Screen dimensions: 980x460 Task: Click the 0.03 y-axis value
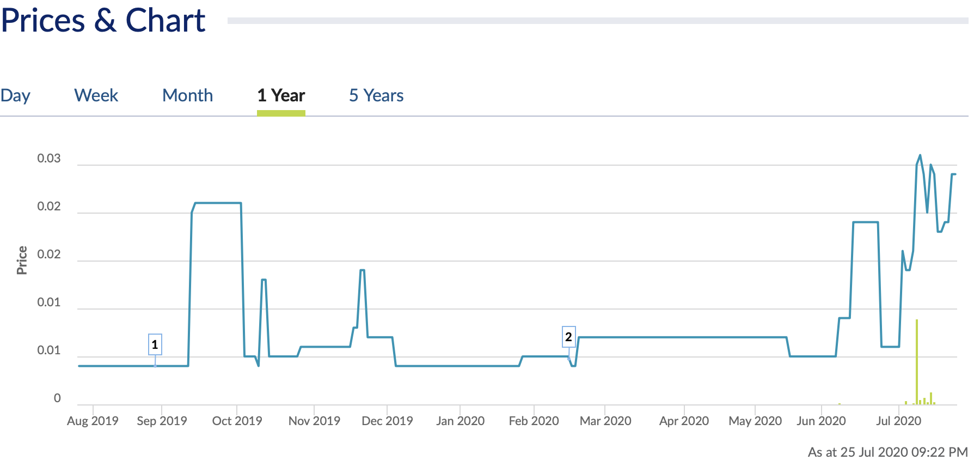pyautogui.click(x=48, y=159)
